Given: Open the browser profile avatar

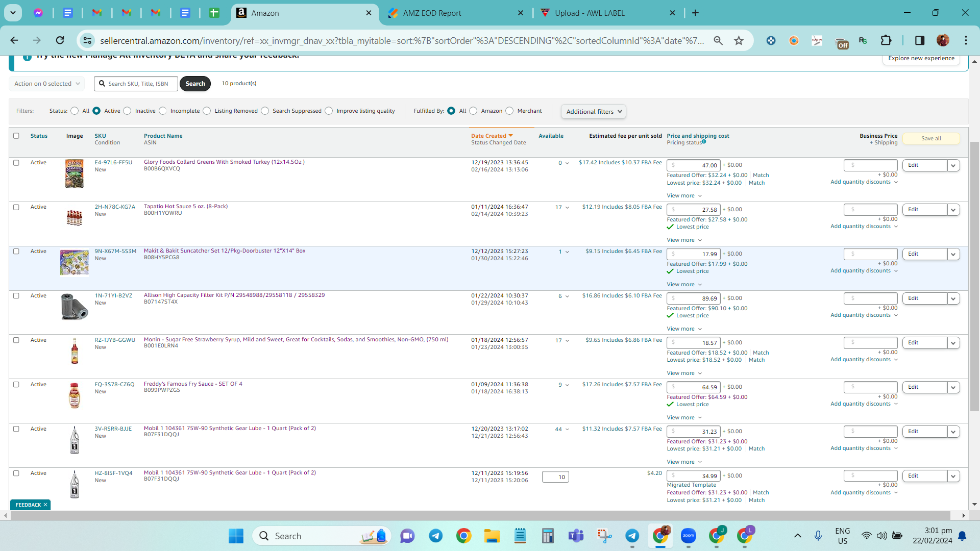Looking at the screenshot, I should coord(943,40).
